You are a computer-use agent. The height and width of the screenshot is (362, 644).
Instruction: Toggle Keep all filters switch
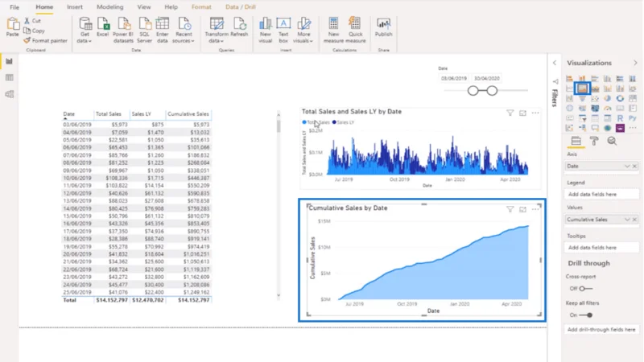pyautogui.click(x=586, y=315)
